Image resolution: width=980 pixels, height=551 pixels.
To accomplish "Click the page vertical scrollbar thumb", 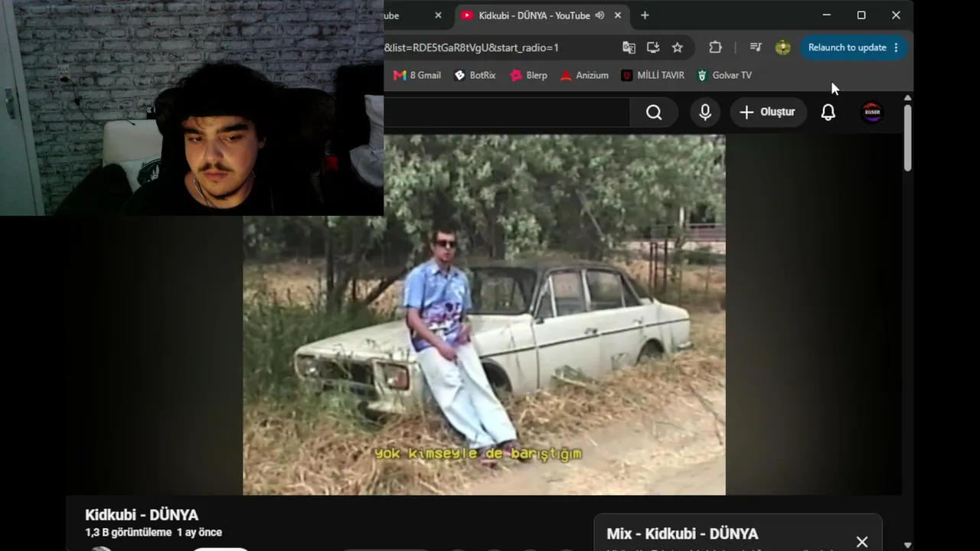I will tap(907, 138).
